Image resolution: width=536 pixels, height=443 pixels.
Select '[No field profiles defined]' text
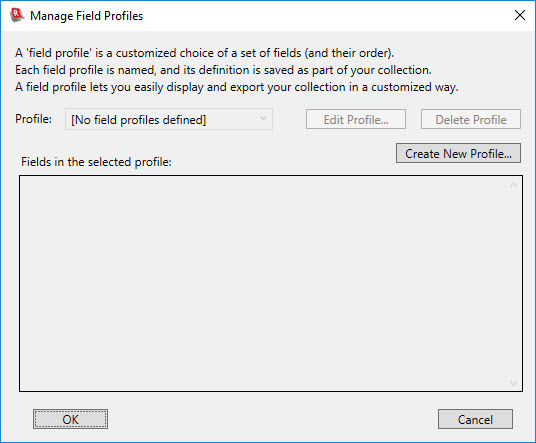tap(138, 120)
